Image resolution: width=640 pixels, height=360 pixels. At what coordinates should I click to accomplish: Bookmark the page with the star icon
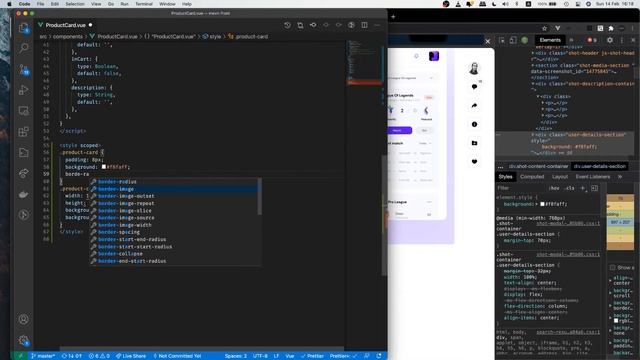[x=544, y=28]
